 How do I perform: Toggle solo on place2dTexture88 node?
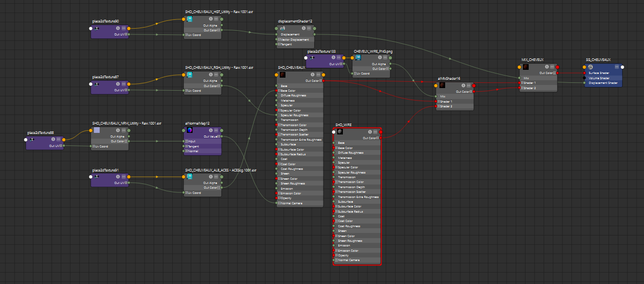[x=54, y=140]
